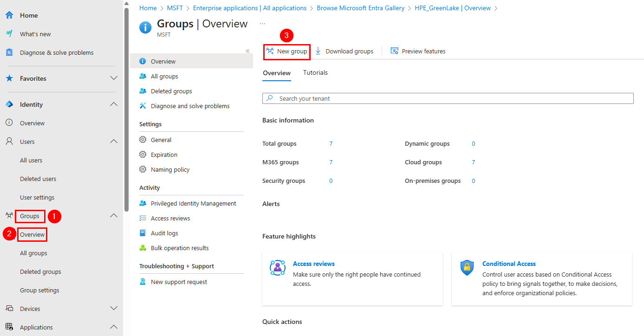Click the Download groups arrow icon
The image size is (644, 336).
pos(318,51)
